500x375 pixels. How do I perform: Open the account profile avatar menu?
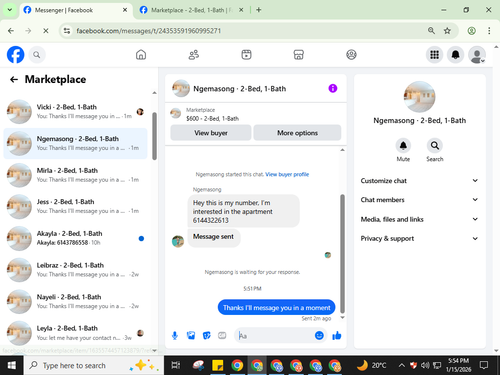tap(477, 55)
